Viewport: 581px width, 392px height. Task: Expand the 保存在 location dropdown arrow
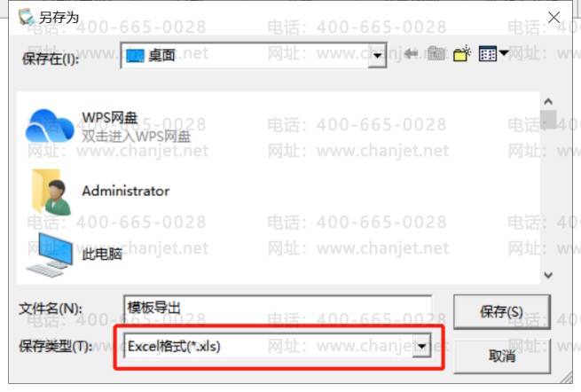click(377, 56)
